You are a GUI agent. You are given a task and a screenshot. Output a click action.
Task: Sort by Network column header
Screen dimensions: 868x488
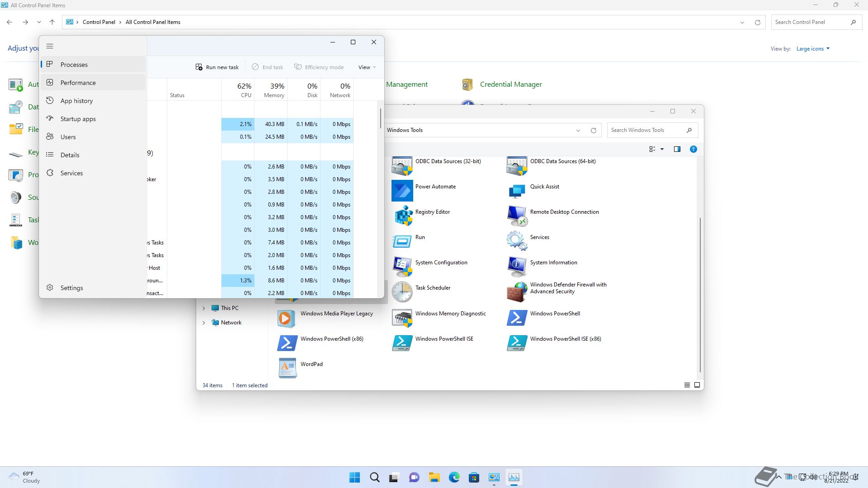pyautogui.click(x=337, y=89)
